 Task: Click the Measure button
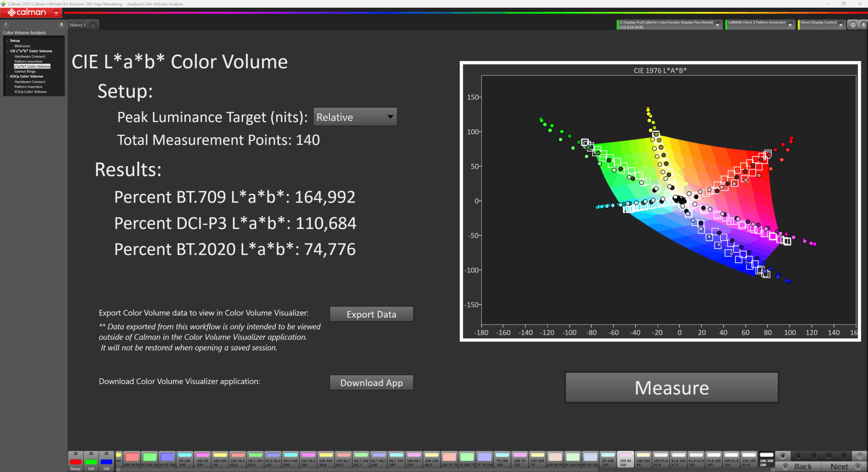671,388
